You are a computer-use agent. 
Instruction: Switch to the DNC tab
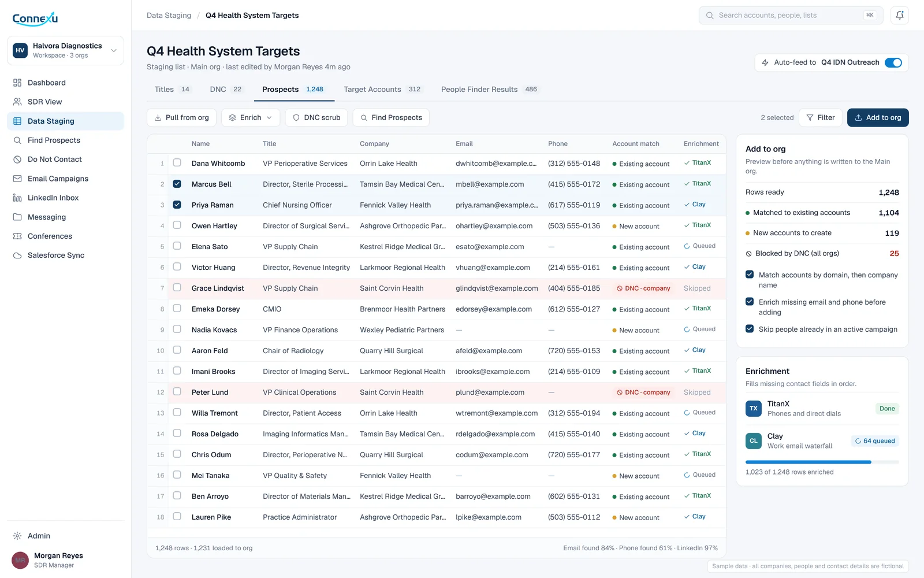pos(226,90)
